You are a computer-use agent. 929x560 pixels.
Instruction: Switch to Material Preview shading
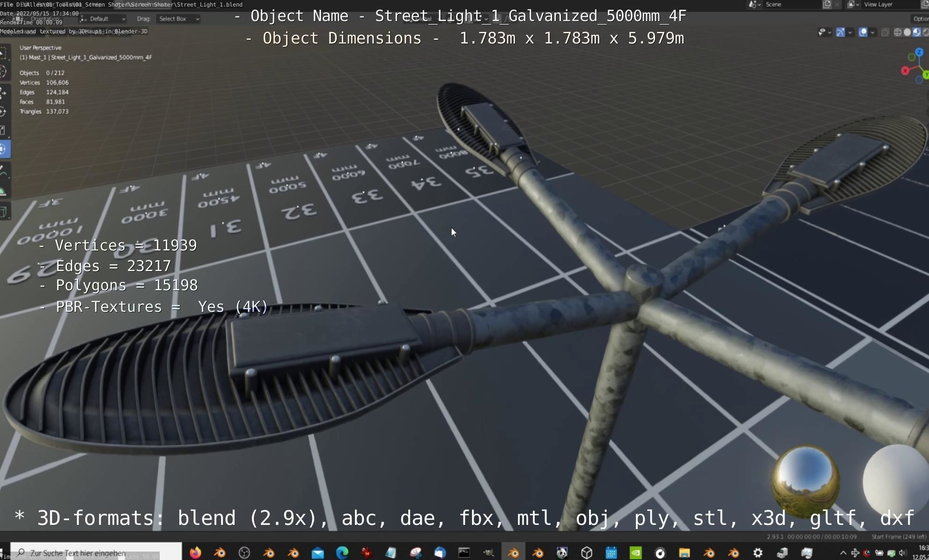pos(916,32)
